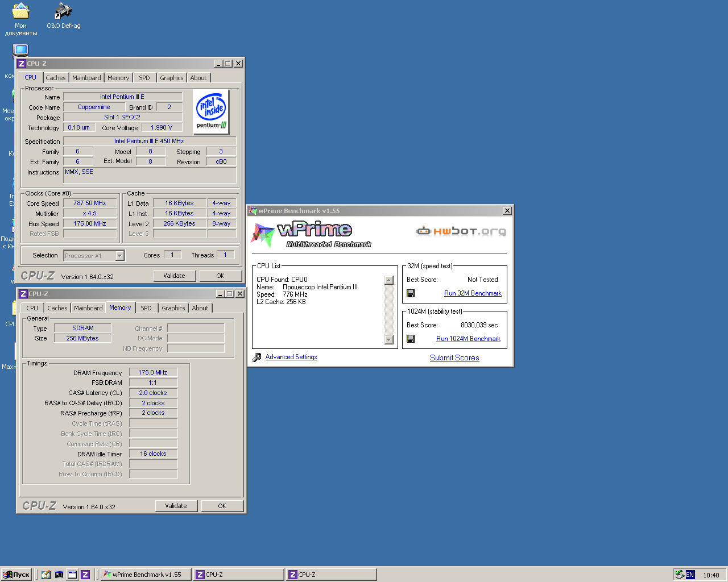Click the CAS# Latency value 2.0 clocks
The image size is (728, 582).
pyautogui.click(x=153, y=393)
